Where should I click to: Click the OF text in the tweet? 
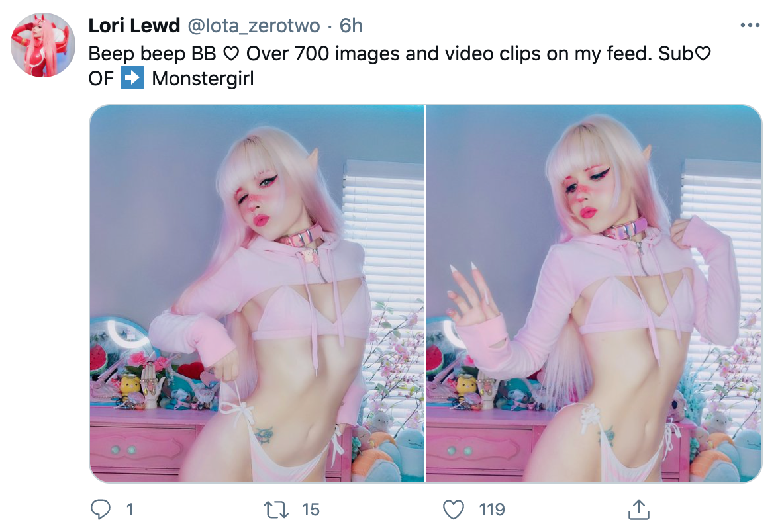(x=101, y=79)
